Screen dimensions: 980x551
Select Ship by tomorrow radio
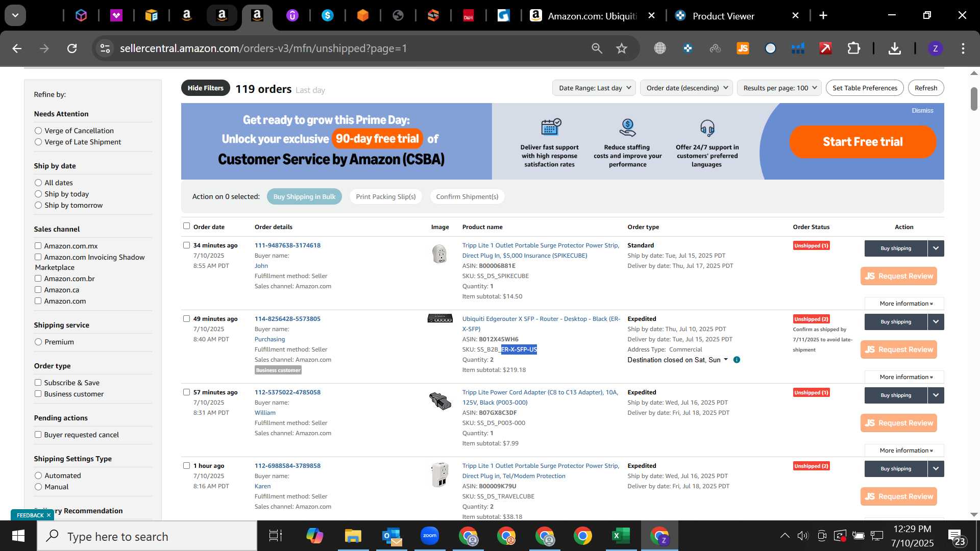tap(38, 205)
